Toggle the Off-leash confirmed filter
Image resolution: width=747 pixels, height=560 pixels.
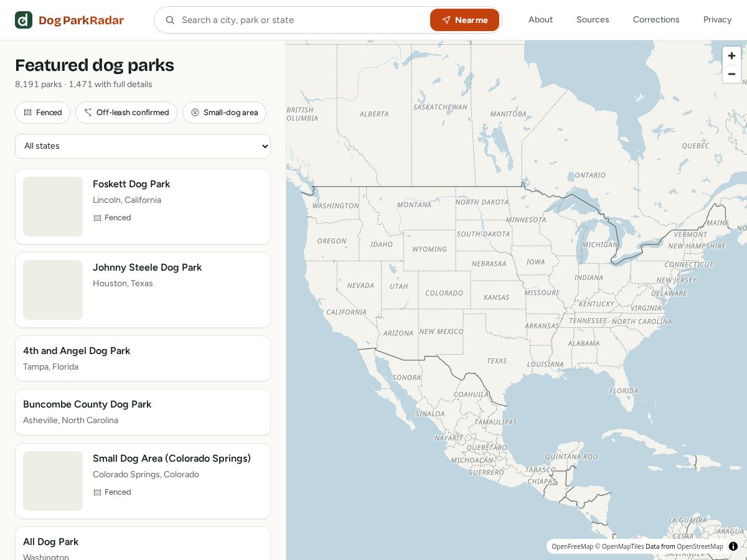tap(126, 113)
